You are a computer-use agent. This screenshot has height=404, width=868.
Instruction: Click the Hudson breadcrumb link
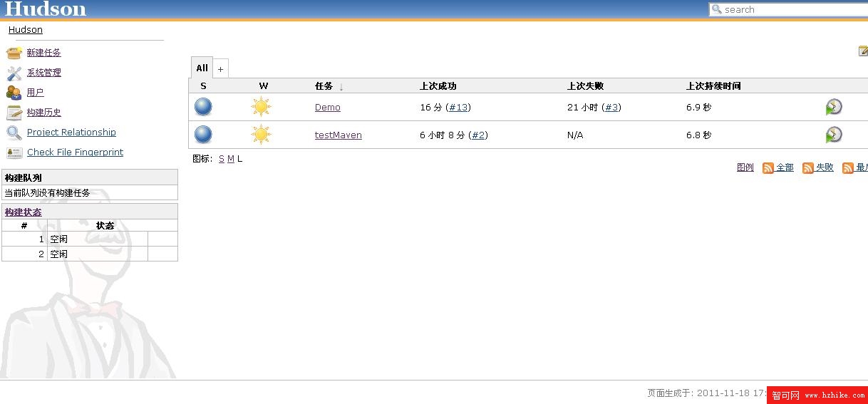click(x=26, y=30)
